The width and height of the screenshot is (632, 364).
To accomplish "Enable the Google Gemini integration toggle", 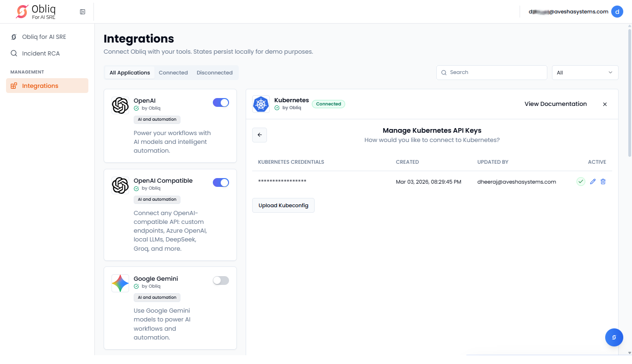I will pos(221,280).
